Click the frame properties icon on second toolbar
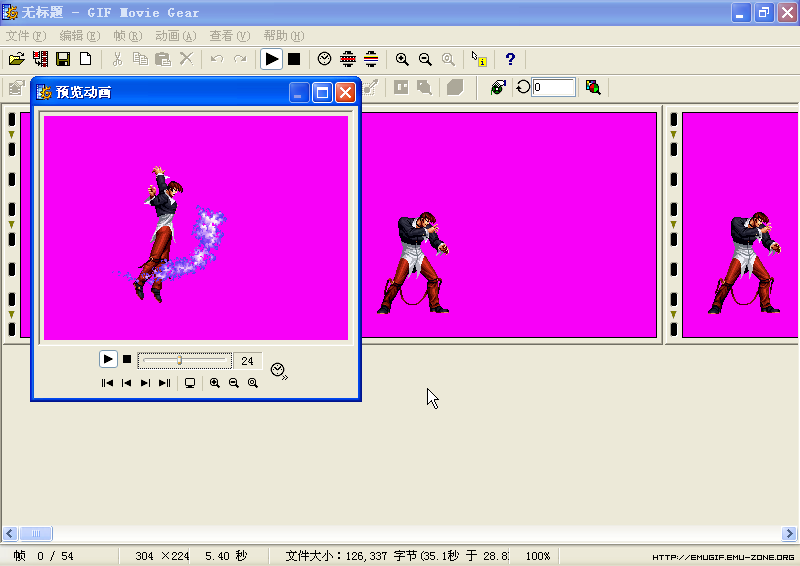Screen dimensions: 800x566 coord(16,88)
